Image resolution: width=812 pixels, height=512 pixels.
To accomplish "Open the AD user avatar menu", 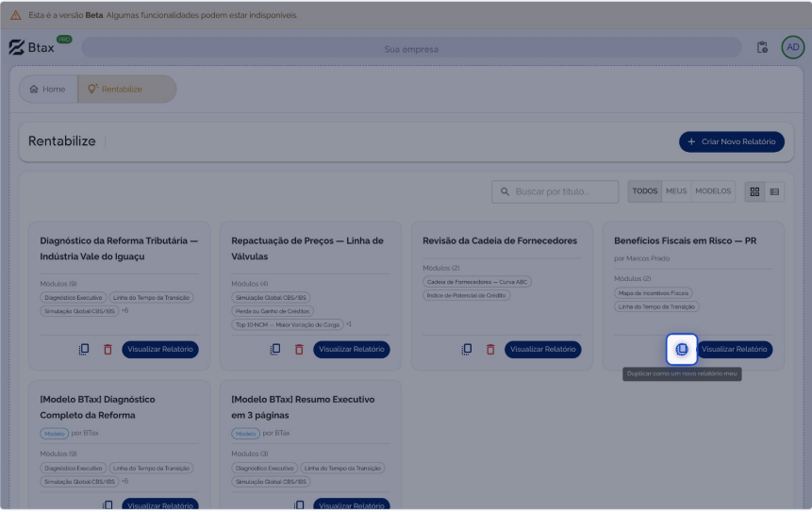I will [x=793, y=47].
